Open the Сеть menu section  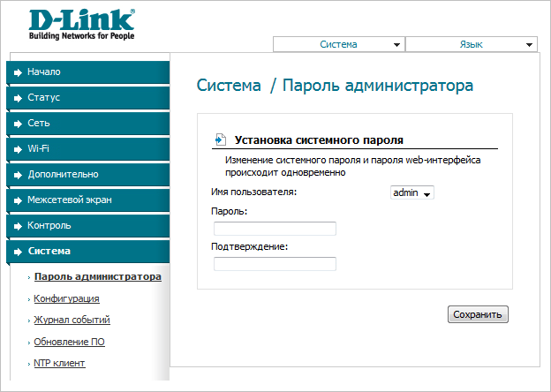click(x=87, y=124)
